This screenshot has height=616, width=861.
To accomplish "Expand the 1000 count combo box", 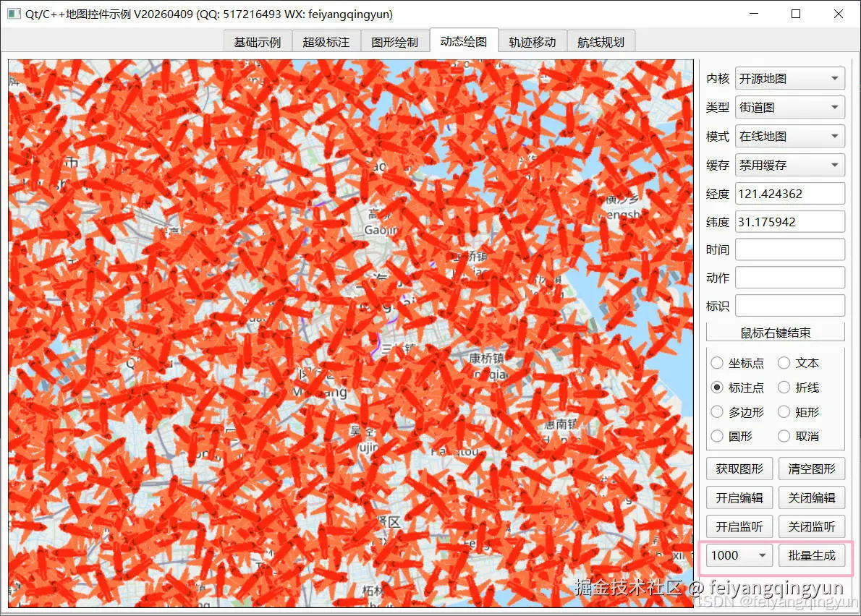I will (x=739, y=555).
